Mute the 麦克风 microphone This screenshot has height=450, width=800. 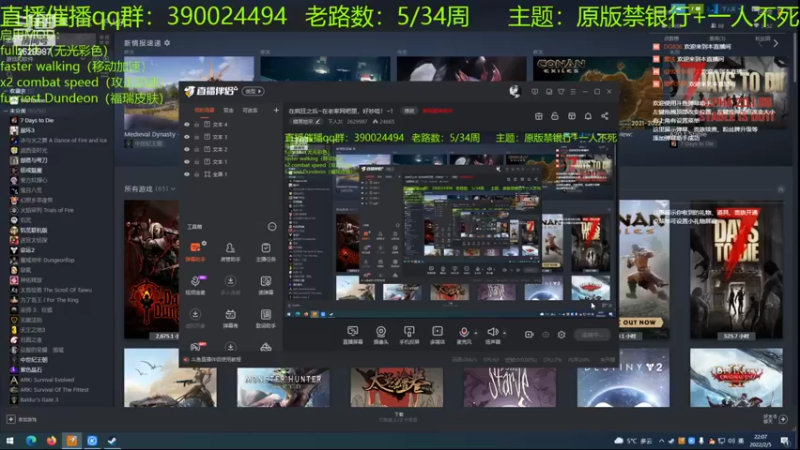[x=464, y=335]
